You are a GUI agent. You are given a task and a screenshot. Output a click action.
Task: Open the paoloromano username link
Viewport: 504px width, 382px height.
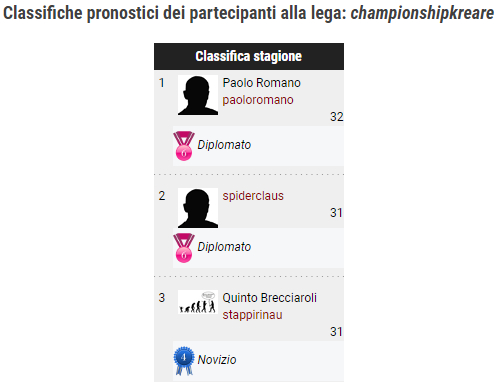click(258, 100)
